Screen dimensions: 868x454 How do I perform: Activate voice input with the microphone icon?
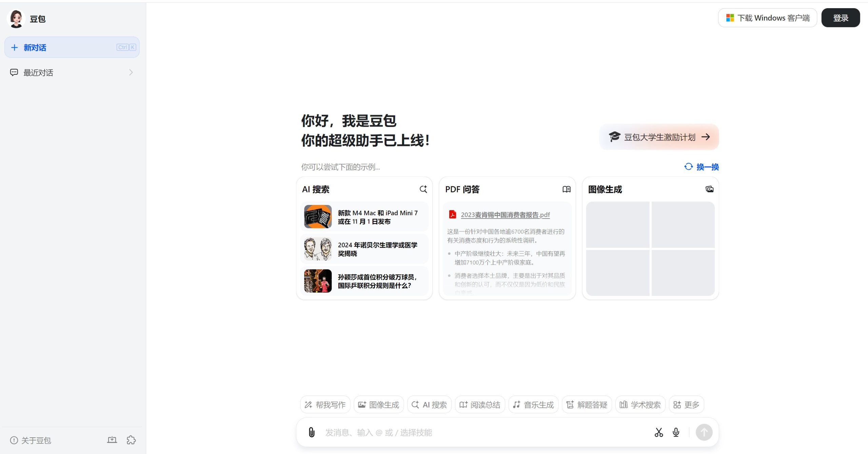[675, 432]
